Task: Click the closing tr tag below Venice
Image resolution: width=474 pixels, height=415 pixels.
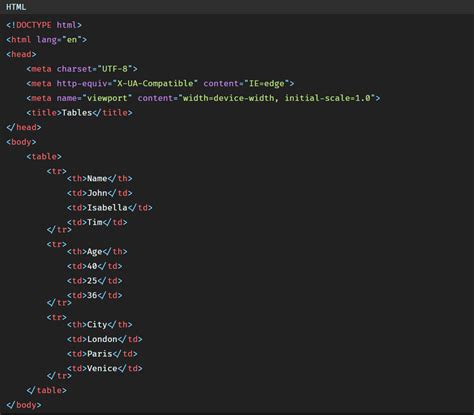Action: (x=59, y=376)
